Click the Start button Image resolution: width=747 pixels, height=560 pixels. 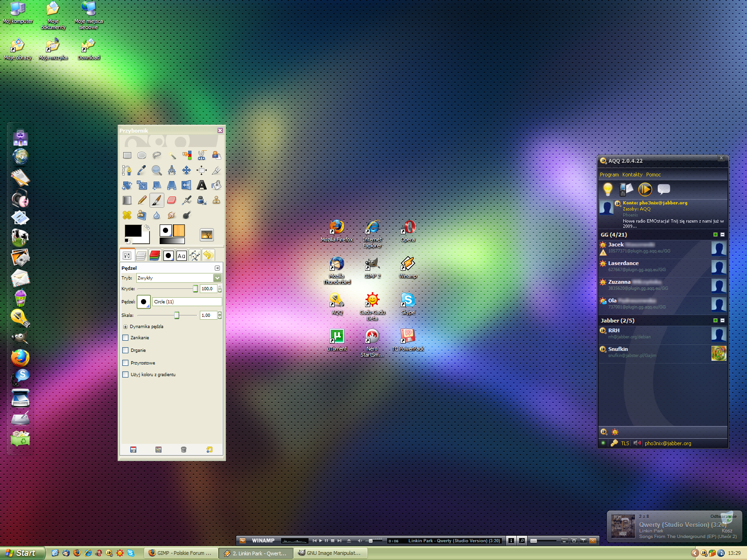[x=21, y=553]
